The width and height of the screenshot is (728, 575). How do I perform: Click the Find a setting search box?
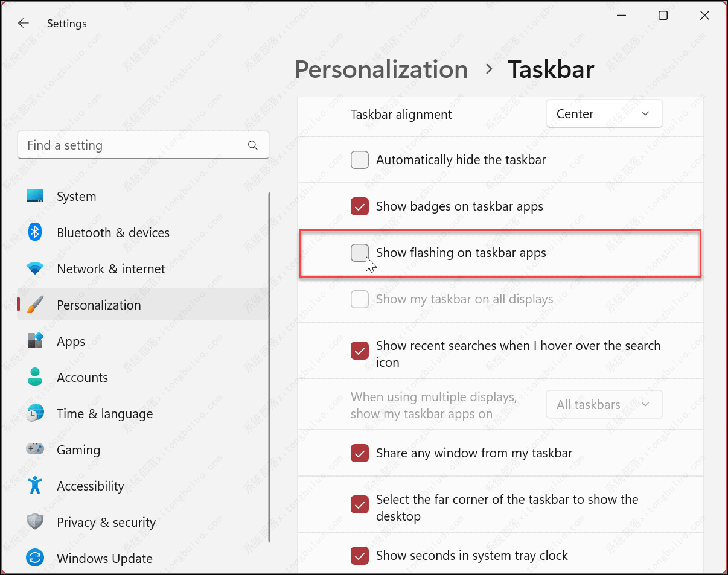tap(133, 145)
